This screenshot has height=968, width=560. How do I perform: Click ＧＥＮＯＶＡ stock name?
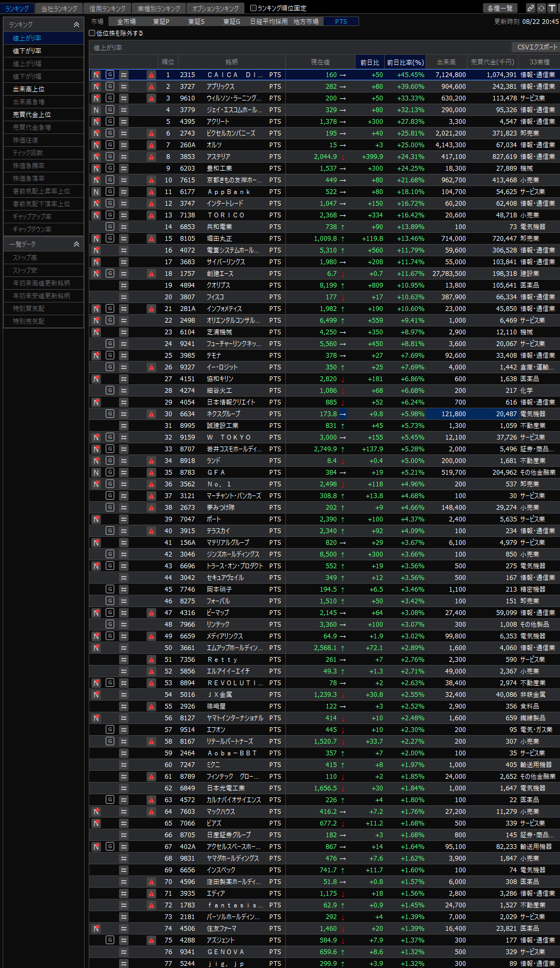point(226,952)
